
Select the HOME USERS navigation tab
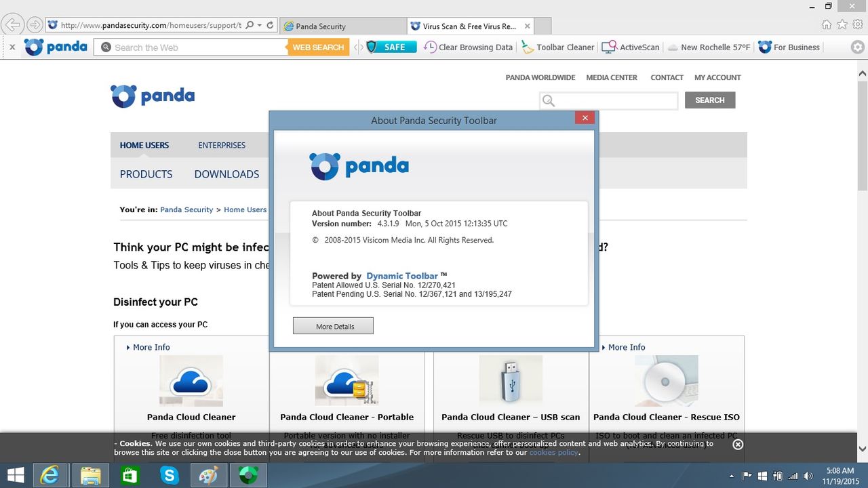[x=144, y=145]
